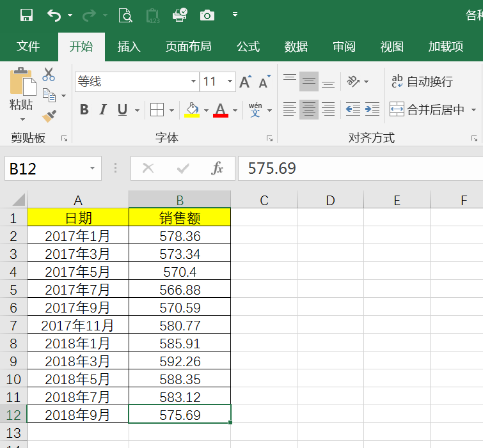Select cell with 592.26
This screenshot has width=483, height=448.
click(x=180, y=361)
